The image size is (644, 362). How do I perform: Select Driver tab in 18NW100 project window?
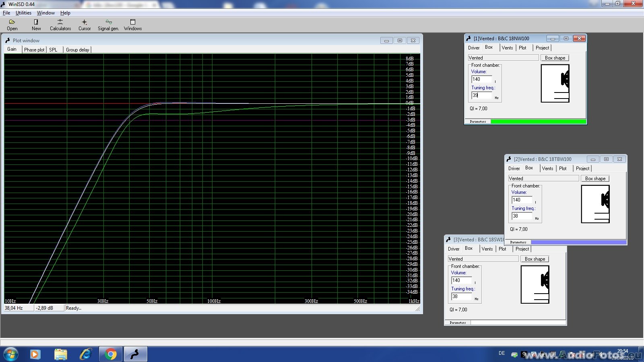pyautogui.click(x=474, y=48)
